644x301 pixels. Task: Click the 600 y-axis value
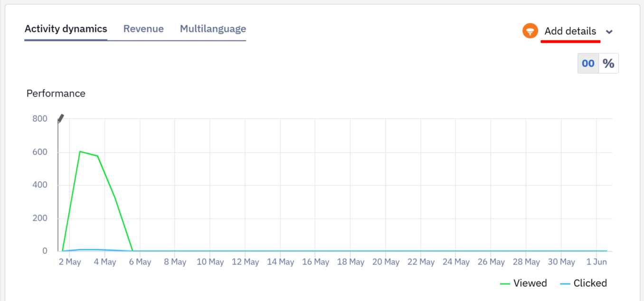coord(40,152)
